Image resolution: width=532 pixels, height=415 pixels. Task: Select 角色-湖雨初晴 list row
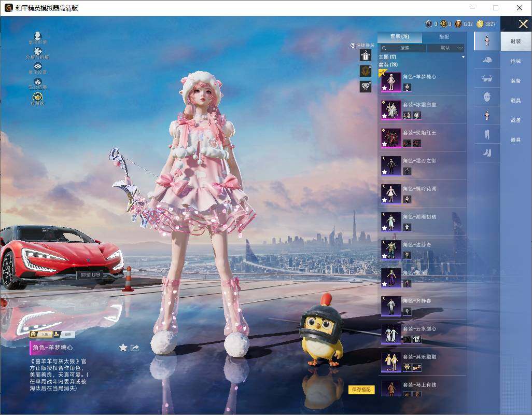[422, 222]
